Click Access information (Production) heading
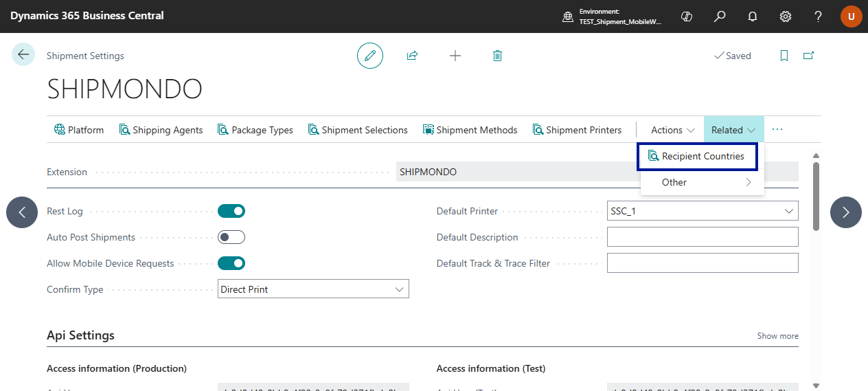The height and width of the screenshot is (391, 868). (117, 368)
